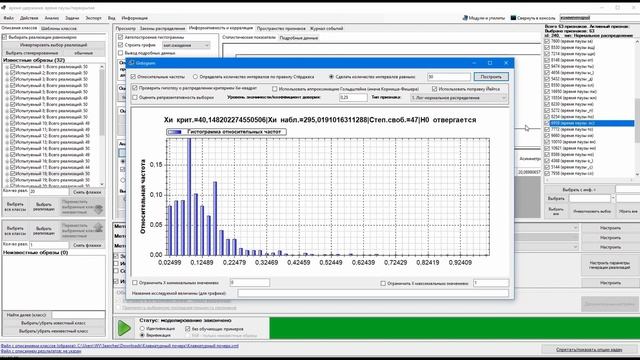Image resolution: width=640 pixels, height=360 pixels.
Task: Enable Ограничить X максимальным значением checkbox
Action: [383, 283]
